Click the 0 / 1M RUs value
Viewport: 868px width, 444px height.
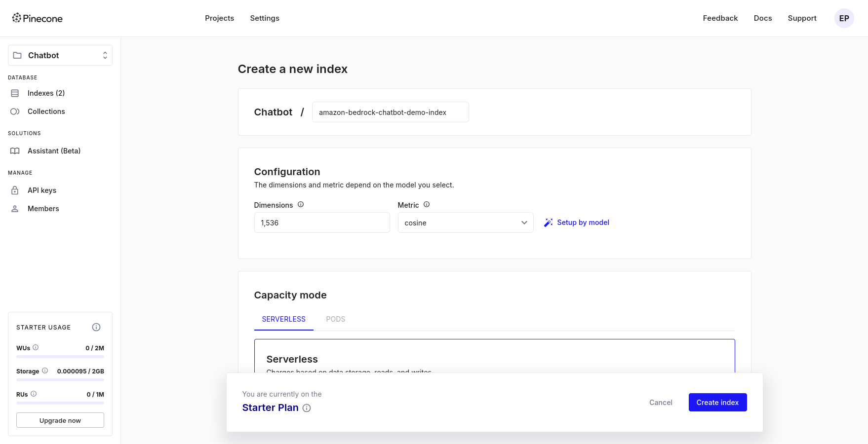[x=95, y=394]
